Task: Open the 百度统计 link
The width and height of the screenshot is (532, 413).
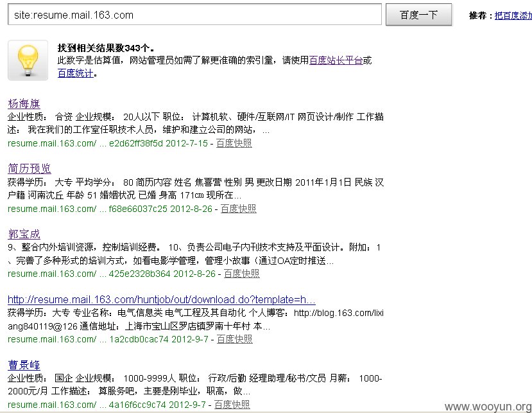Action: tap(75, 73)
